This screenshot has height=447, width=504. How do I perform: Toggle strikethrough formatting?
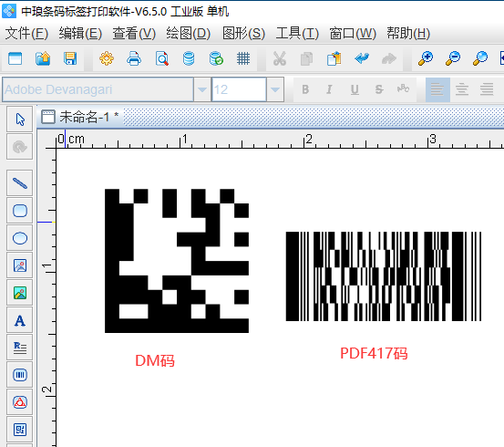379,89
